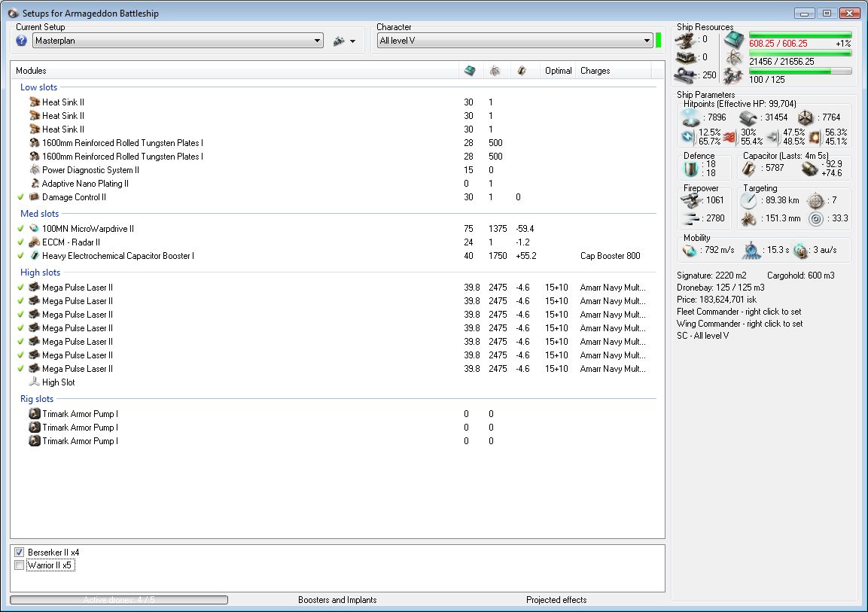
Task: Click the warp speed icon showing 3 au/s
Action: point(801,251)
